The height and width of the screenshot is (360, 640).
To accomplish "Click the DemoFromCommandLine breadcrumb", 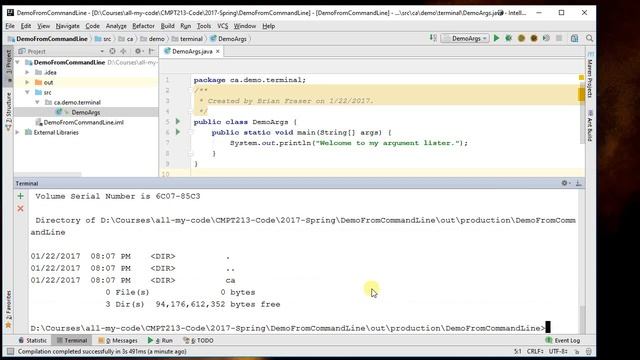I will coord(48,39).
